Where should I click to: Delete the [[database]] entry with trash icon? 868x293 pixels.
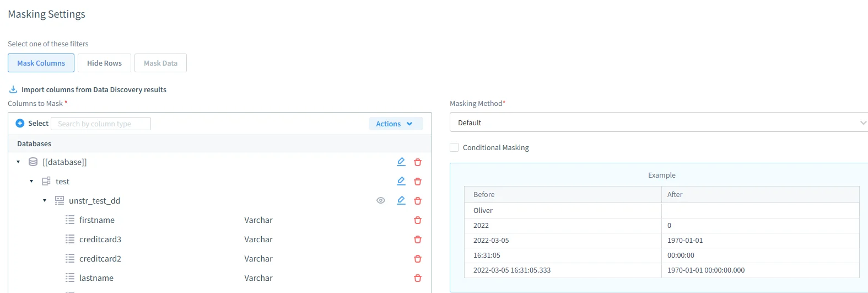418,162
